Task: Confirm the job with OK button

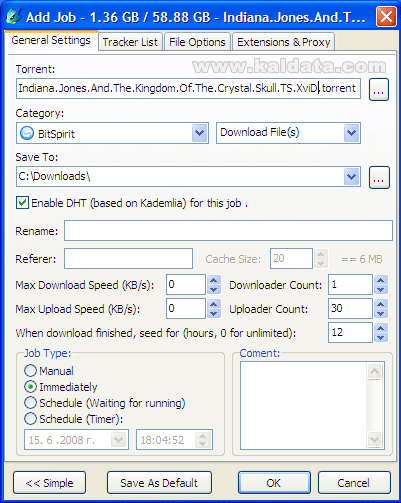Action: click(x=274, y=483)
